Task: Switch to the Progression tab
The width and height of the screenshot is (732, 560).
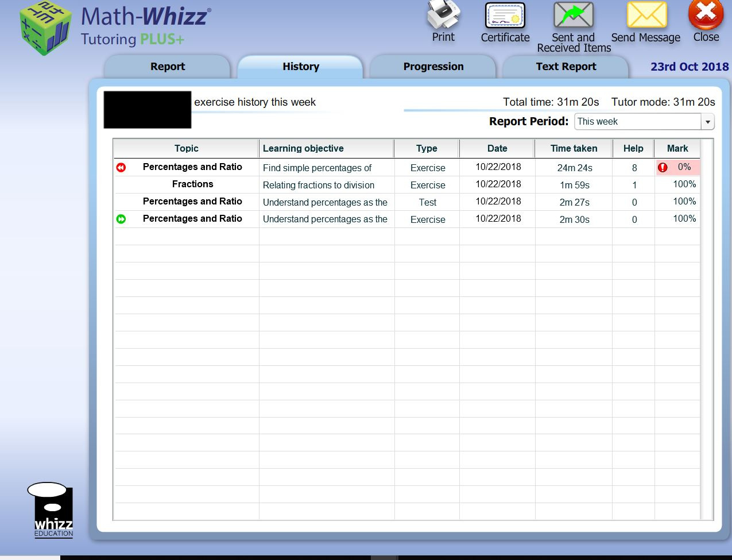Action: pos(433,66)
